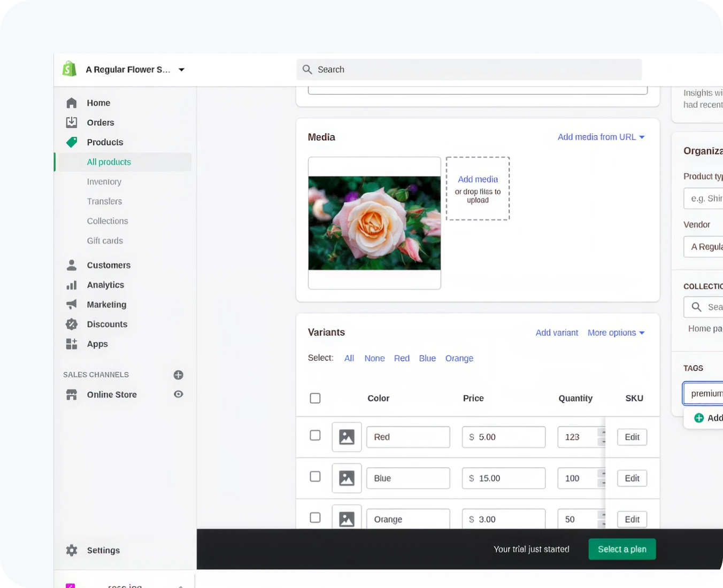Select None variants filter link
This screenshot has height=588, width=723.
pyautogui.click(x=374, y=358)
